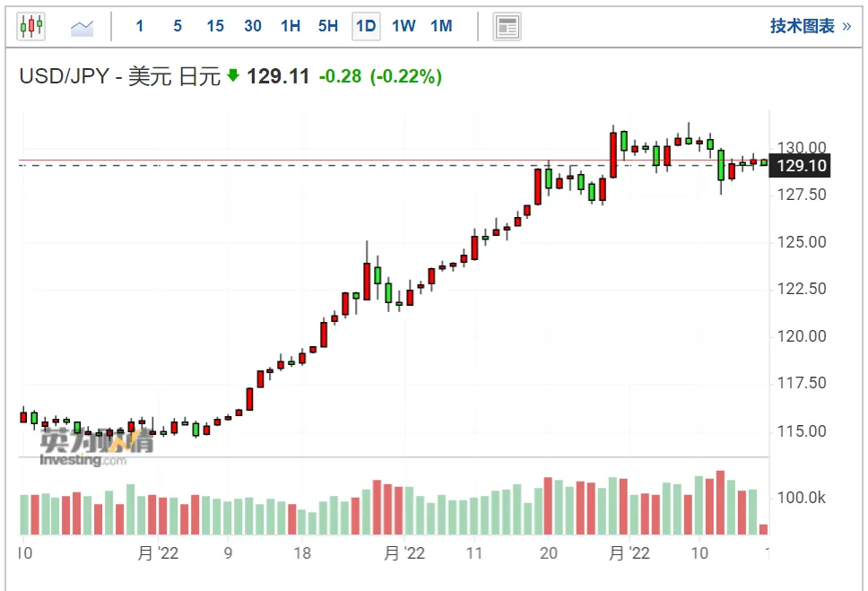Click the (-0.22%) percent change

point(406,76)
